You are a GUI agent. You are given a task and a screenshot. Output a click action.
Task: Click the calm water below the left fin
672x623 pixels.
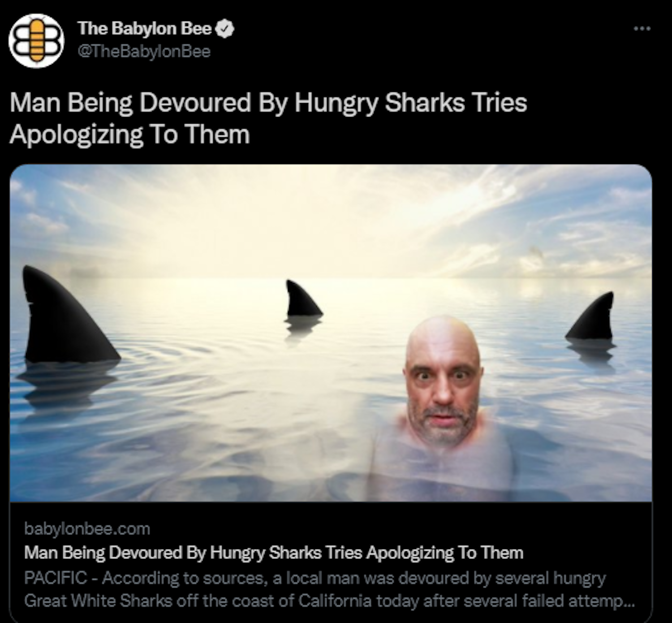(72, 426)
